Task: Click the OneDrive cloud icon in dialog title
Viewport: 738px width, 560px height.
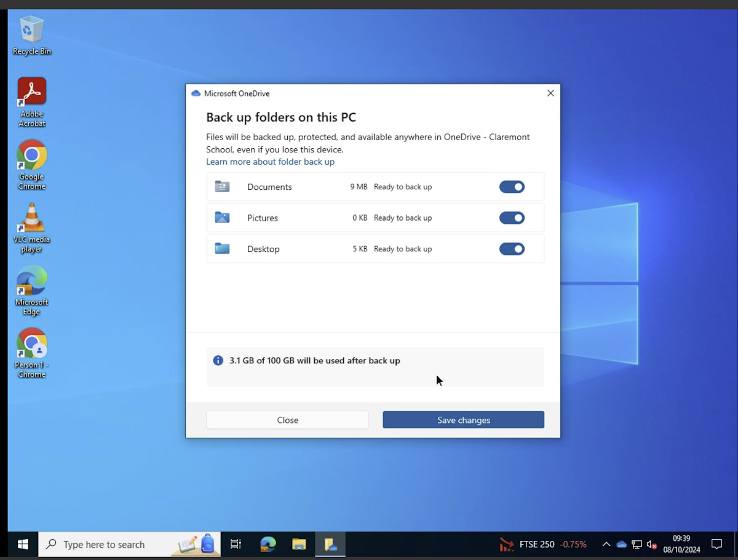Action: [196, 93]
